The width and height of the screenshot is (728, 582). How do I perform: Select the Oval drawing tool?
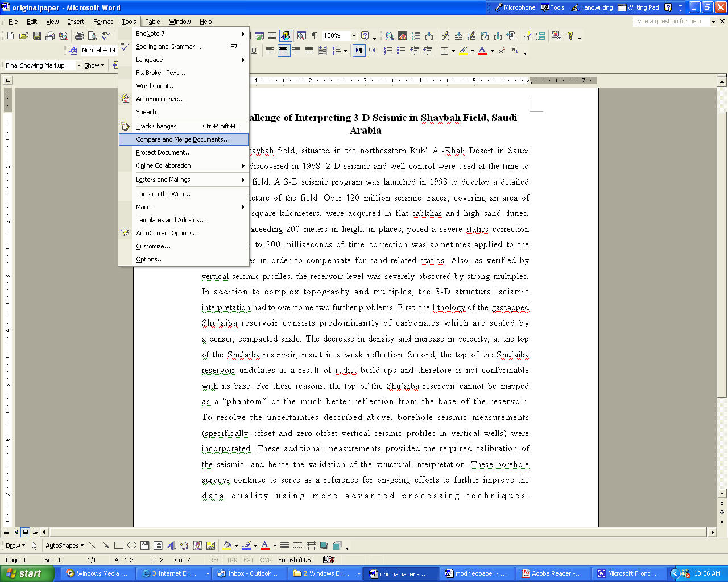point(132,546)
